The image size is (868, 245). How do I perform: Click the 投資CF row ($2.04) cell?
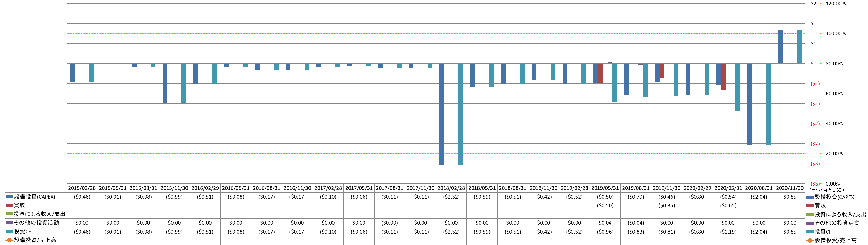(759, 232)
